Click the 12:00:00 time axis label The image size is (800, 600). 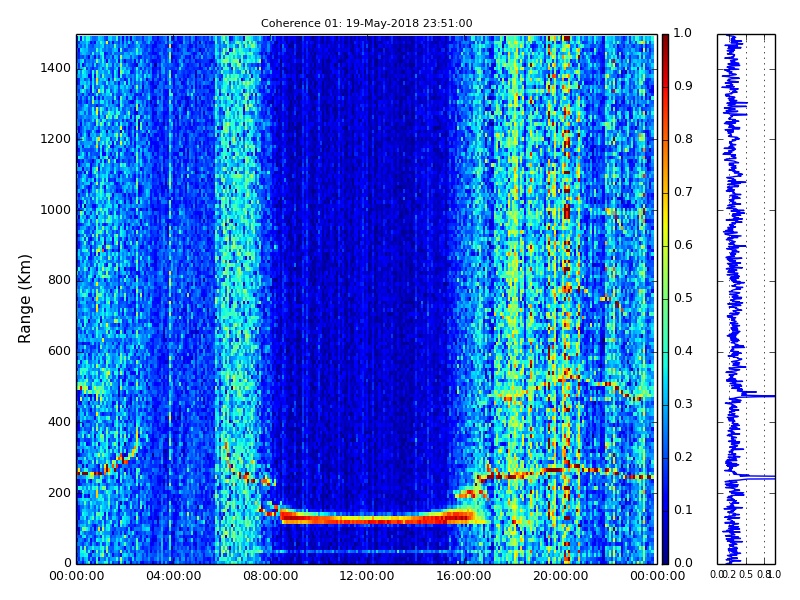(367, 576)
